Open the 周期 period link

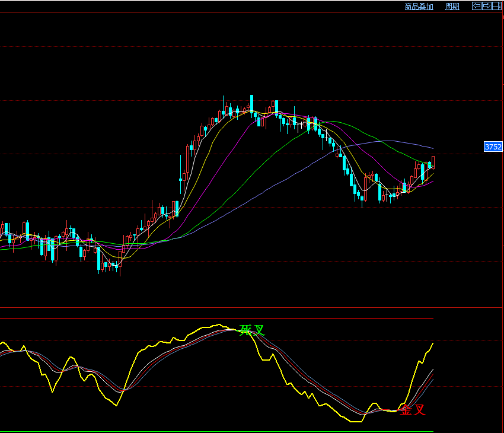(452, 7)
